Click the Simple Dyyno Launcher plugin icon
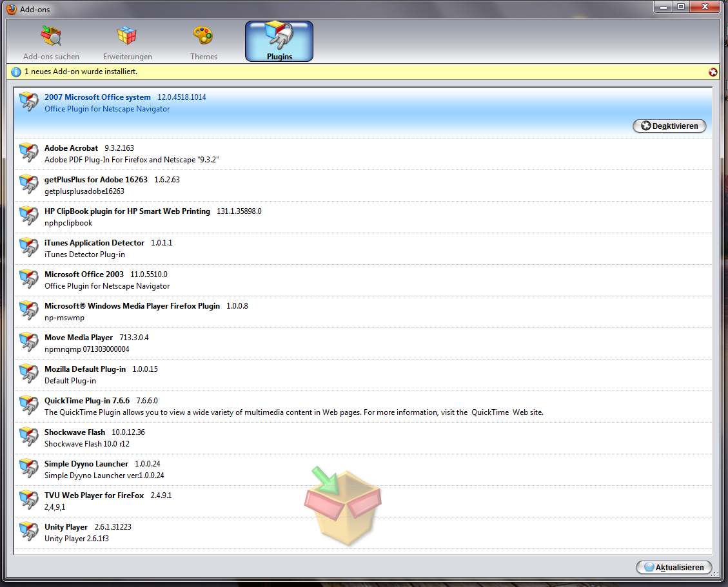This screenshot has height=587, width=728. pyautogui.click(x=29, y=468)
